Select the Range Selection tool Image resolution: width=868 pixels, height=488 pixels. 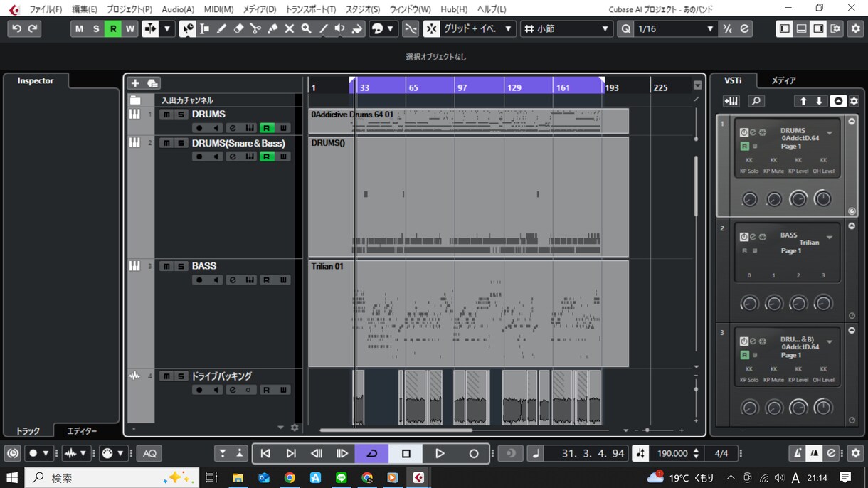205,28
